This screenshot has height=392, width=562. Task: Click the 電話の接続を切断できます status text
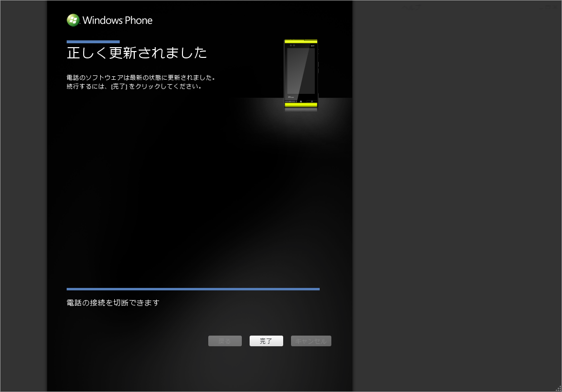(113, 303)
